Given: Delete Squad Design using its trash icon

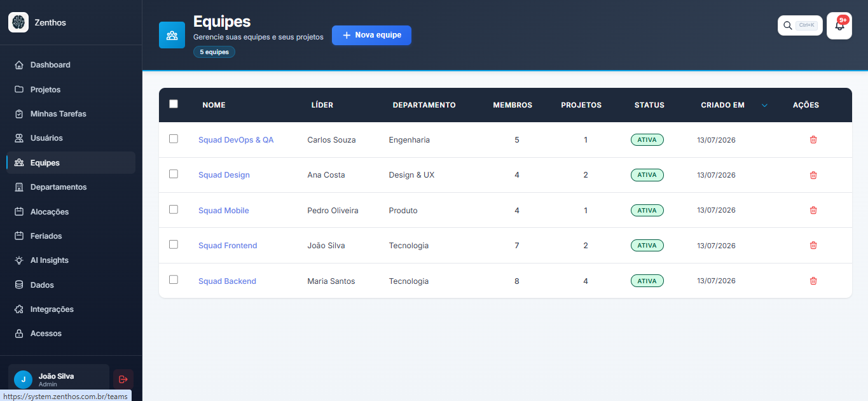Looking at the screenshot, I should tap(813, 175).
